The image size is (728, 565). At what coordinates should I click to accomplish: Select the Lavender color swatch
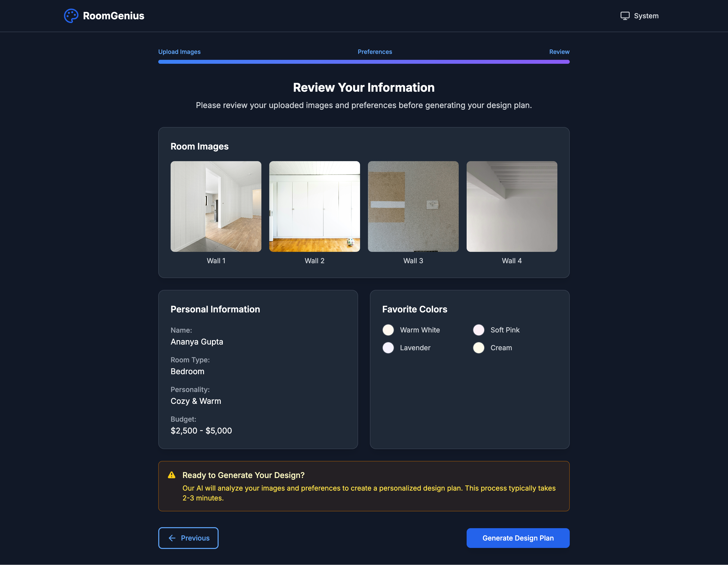(x=388, y=348)
